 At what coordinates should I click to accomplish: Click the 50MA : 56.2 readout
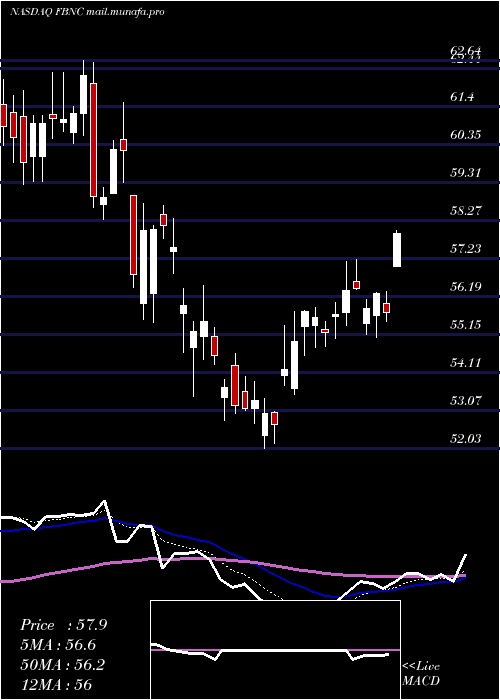click(62, 665)
